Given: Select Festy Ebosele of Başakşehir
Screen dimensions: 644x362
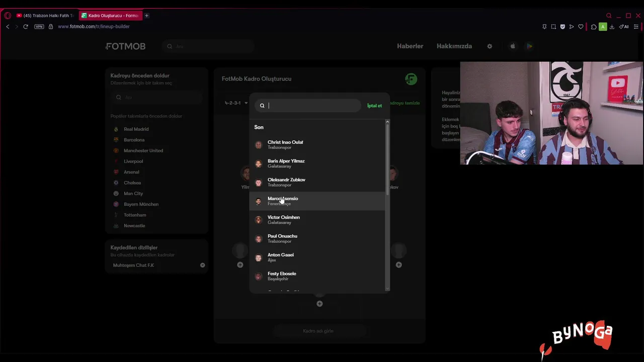Looking at the screenshot, I should click(317, 276).
